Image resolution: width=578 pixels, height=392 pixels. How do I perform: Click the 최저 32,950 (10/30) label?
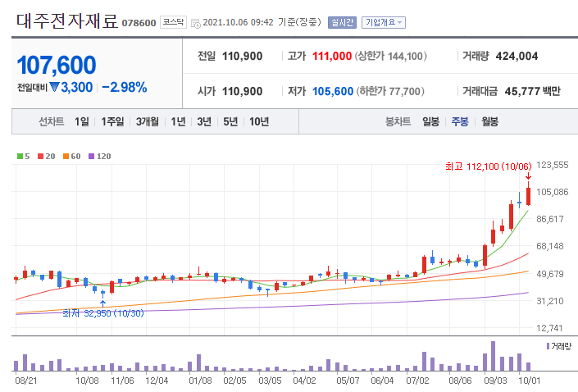coord(103,313)
